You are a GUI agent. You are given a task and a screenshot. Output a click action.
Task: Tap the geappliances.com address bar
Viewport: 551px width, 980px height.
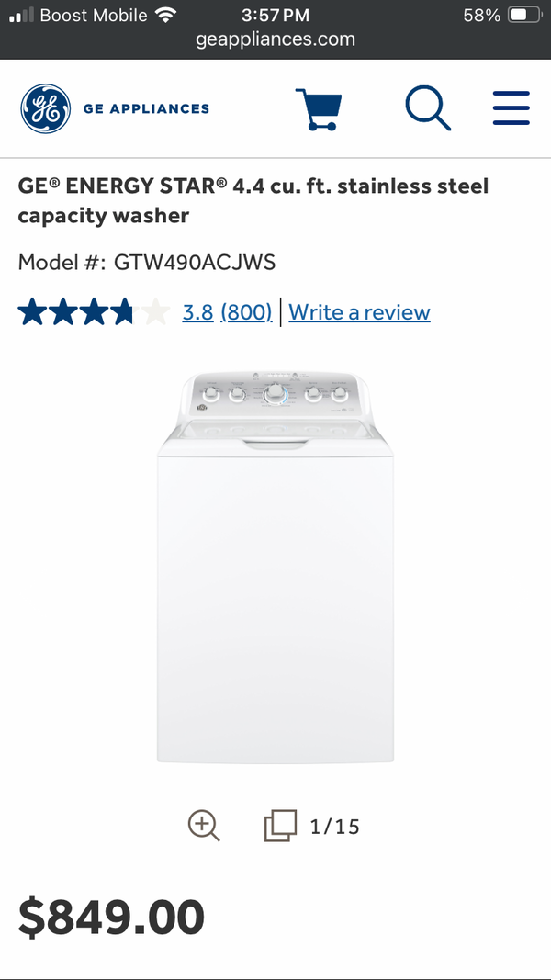pos(275,39)
